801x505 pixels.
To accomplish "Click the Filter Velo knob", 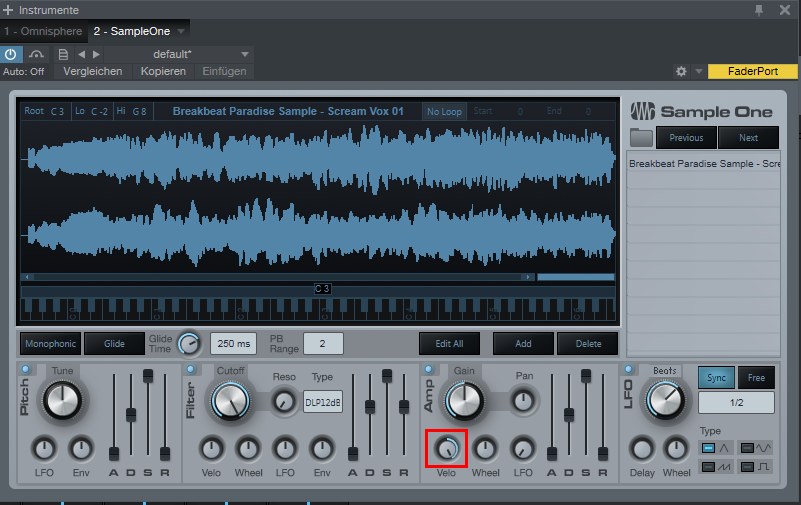I will [211, 449].
